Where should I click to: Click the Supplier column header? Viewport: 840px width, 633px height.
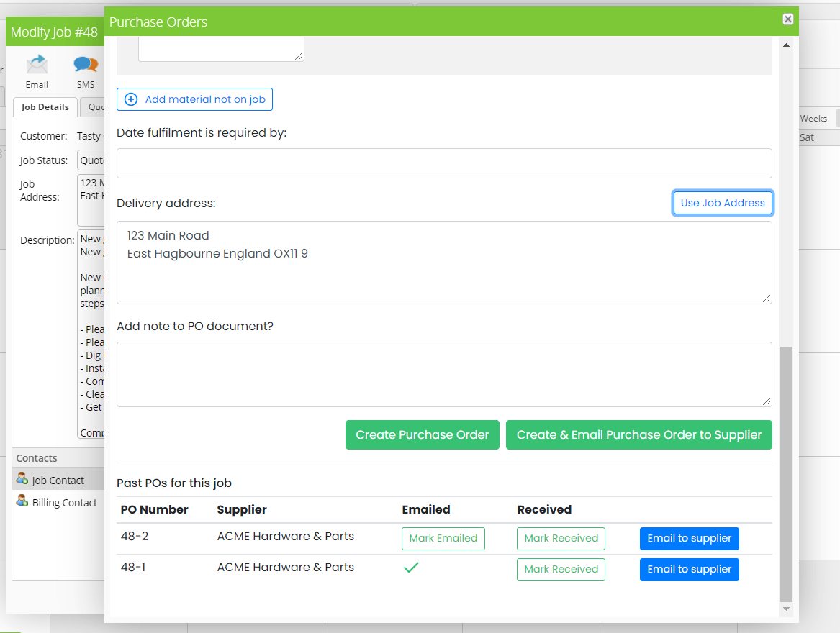[x=242, y=509]
